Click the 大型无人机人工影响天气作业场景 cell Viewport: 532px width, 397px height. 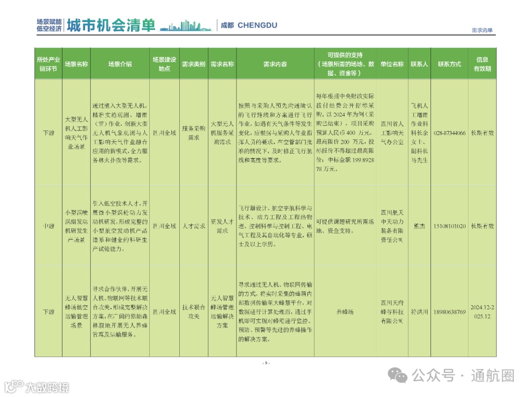[76, 132]
